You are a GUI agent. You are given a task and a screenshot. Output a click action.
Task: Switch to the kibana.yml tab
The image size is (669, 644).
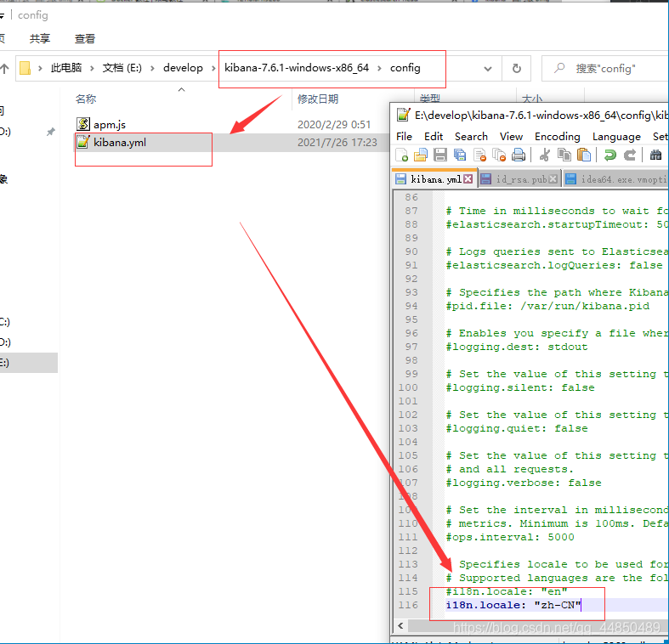[x=434, y=179]
